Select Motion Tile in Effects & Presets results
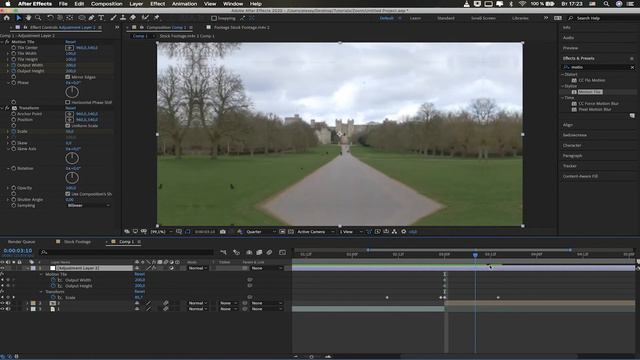This screenshot has width=640, height=360. 590,92
